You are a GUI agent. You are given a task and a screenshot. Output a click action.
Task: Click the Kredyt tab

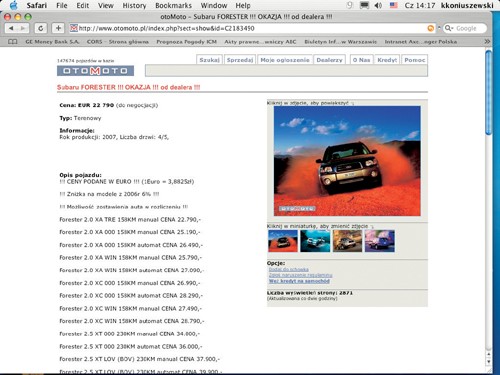click(x=387, y=60)
